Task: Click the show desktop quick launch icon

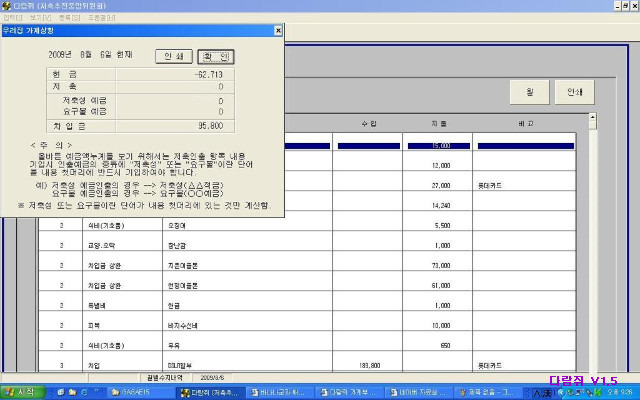Action: [x=61, y=393]
